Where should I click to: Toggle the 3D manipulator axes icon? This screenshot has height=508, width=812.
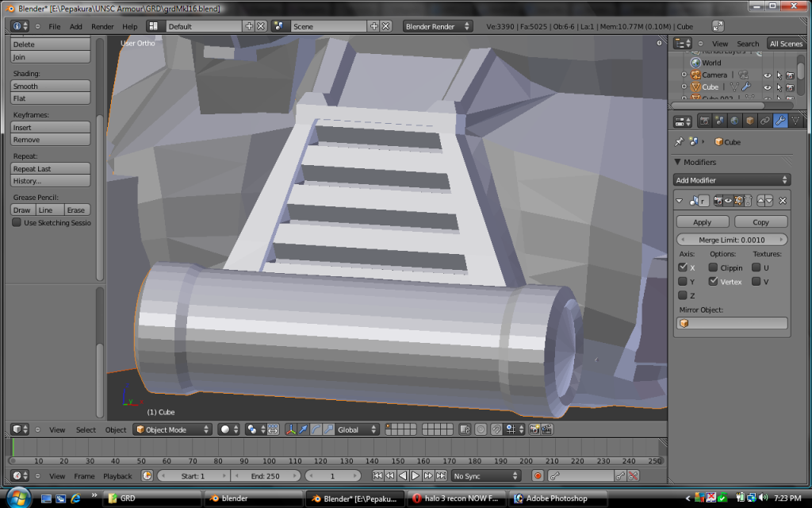[x=290, y=429]
